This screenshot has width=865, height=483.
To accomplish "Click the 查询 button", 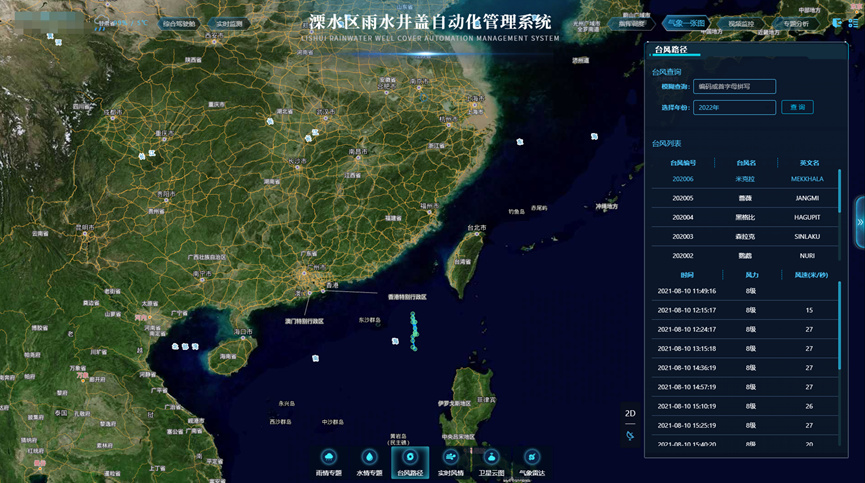I will click(x=797, y=107).
